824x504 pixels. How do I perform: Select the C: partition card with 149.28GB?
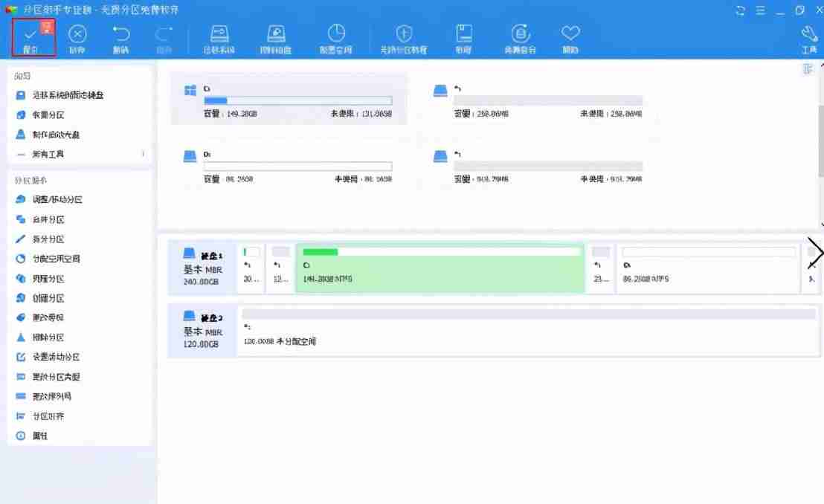289,99
